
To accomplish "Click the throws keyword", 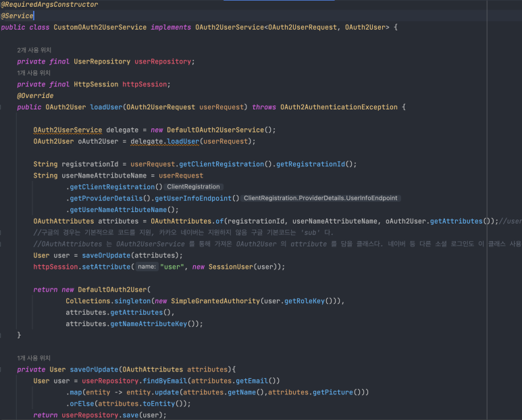I will [x=264, y=107].
